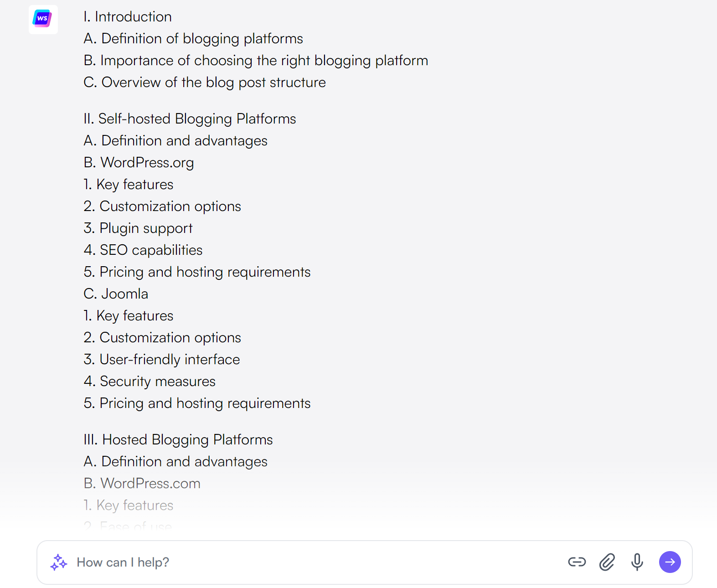717x588 pixels.
Task: Select the '4. SEO capabilities' list item
Action: coord(143,250)
